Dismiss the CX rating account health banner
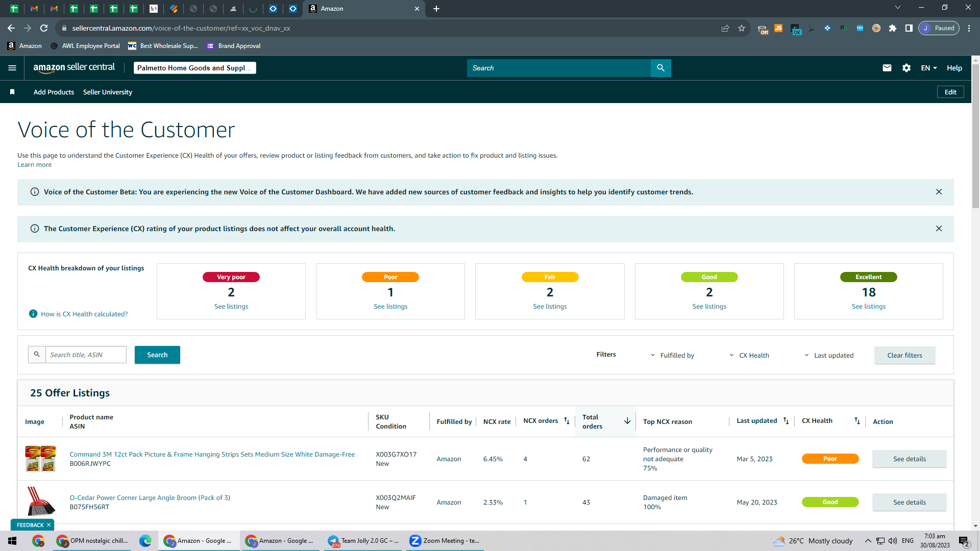 click(939, 229)
